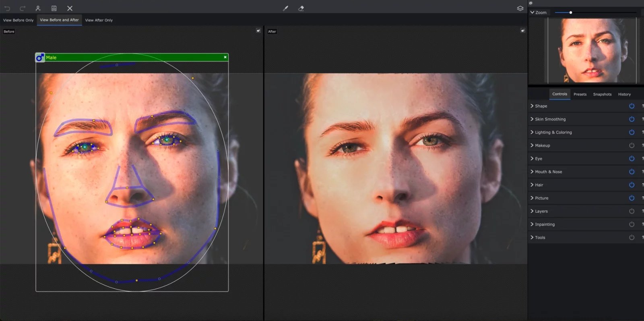Enable the Tools section power button
The height and width of the screenshot is (321, 644).
632,238
